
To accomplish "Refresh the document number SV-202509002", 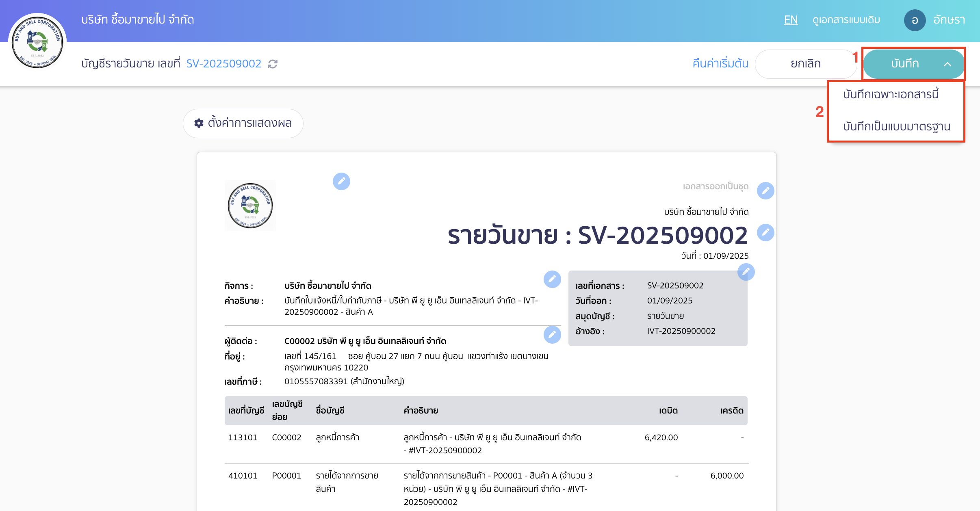I will pyautogui.click(x=273, y=64).
